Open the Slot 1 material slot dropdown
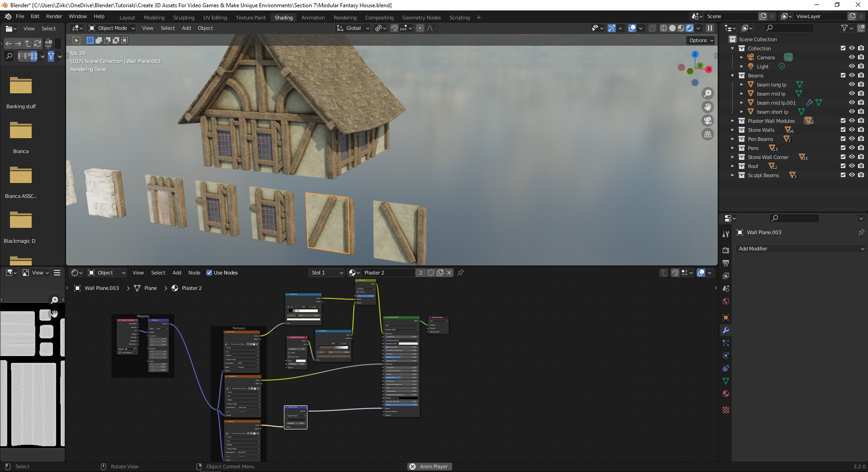The height and width of the screenshot is (472, 868). pyautogui.click(x=326, y=273)
